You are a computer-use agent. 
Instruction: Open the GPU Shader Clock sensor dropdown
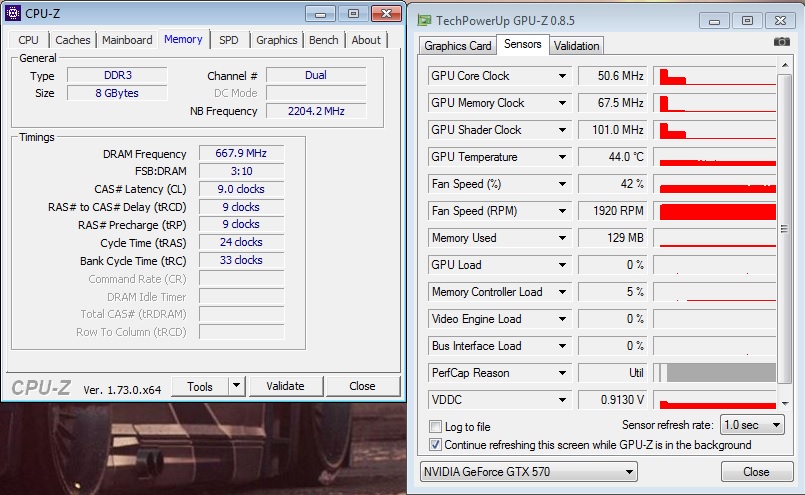(x=563, y=130)
